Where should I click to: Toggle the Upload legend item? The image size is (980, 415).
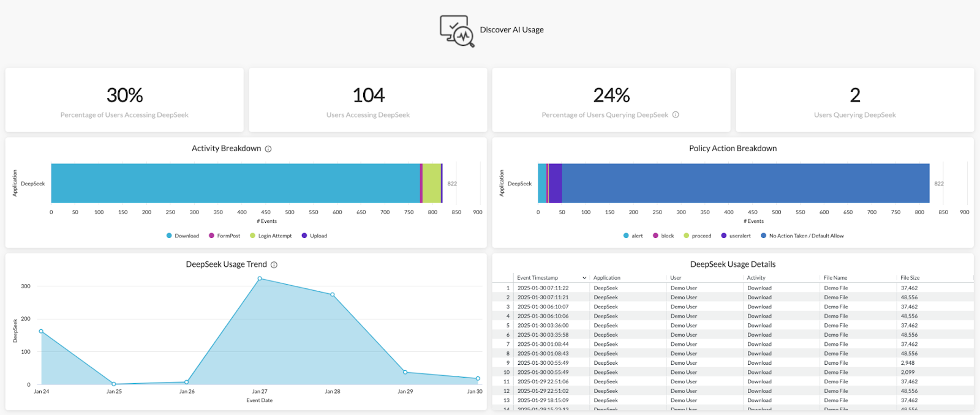(x=314, y=236)
